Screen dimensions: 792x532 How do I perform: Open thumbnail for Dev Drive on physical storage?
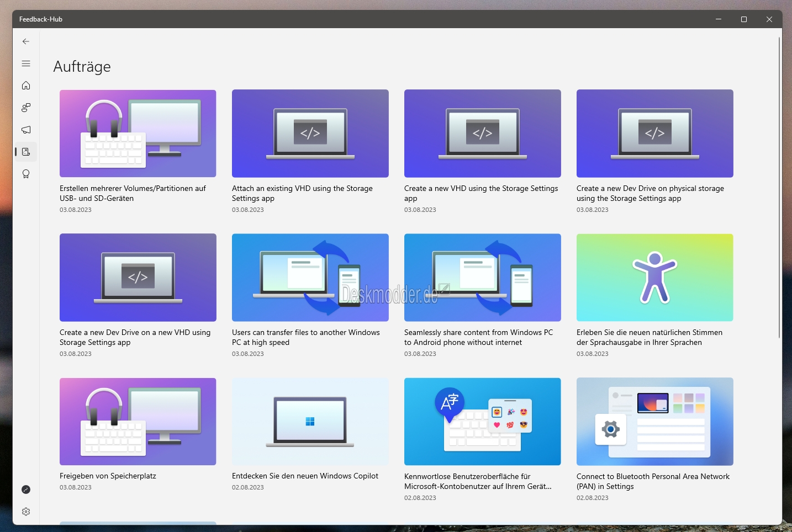[655, 134]
